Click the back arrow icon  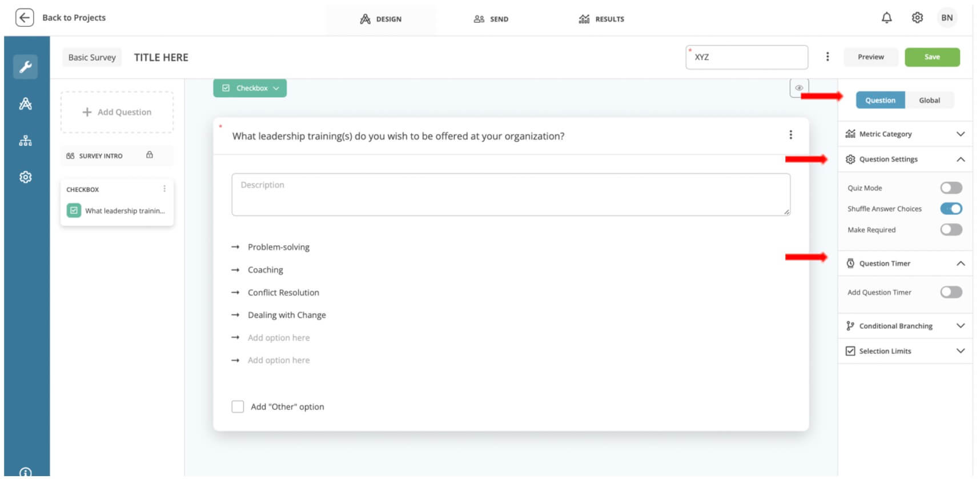click(x=24, y=18)
